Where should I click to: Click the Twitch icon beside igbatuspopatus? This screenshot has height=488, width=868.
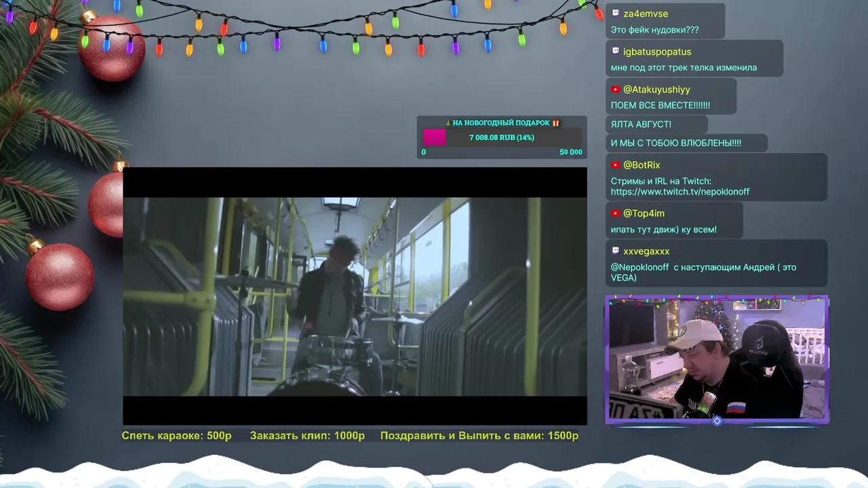tap(615, 52)
